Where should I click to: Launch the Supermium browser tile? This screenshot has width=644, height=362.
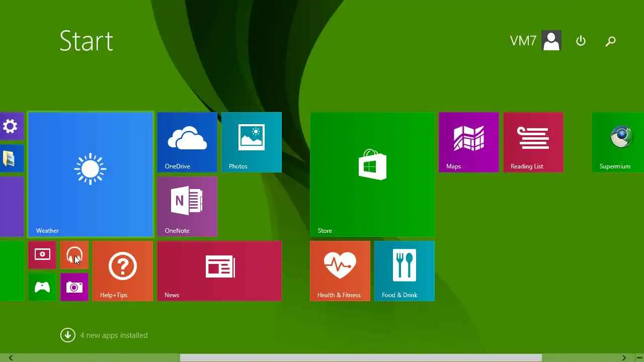[618, 142]
